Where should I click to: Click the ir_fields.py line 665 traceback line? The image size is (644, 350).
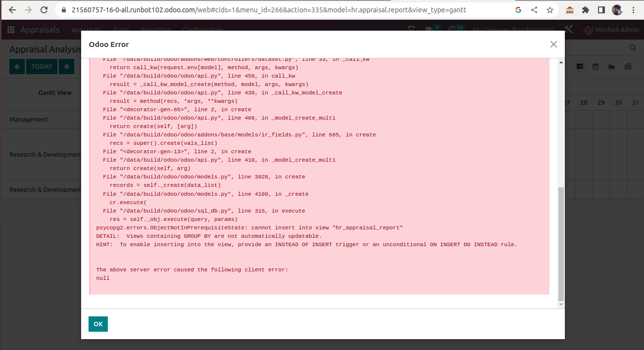point(239,135)
